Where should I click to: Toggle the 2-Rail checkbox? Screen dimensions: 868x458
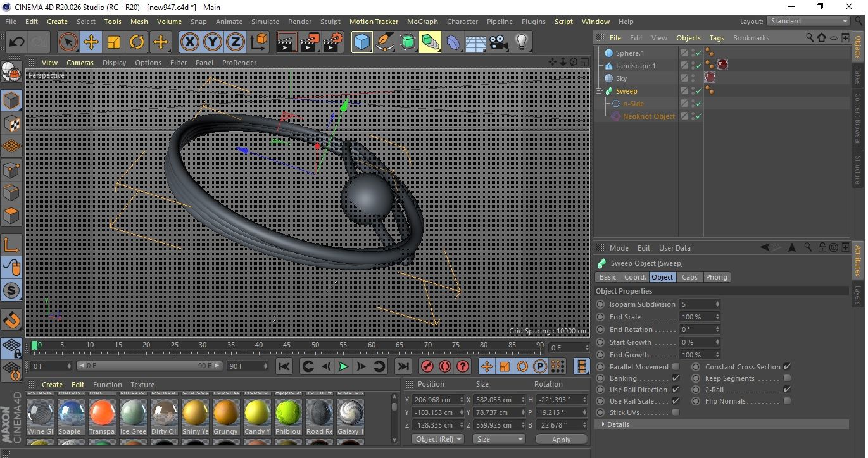[x=787, y=390]
